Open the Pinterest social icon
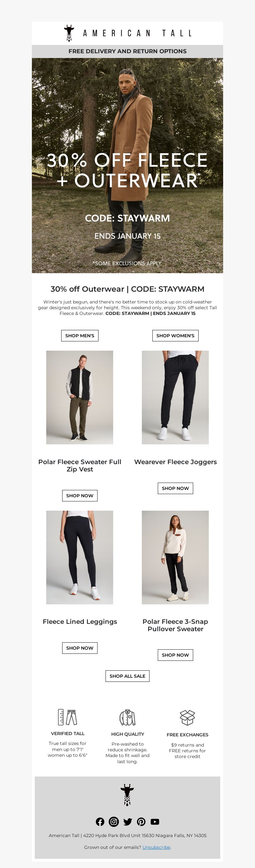255x868 pixels. click(141, 821)
